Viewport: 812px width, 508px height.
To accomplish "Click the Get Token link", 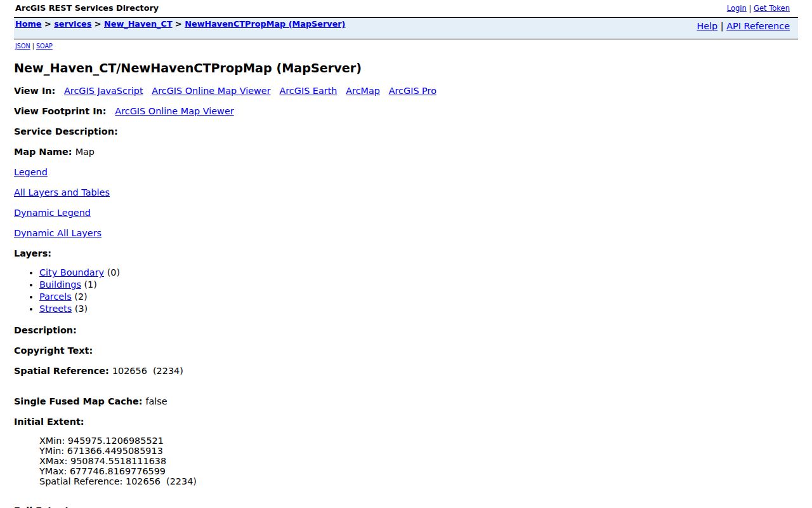I will 771,8.
